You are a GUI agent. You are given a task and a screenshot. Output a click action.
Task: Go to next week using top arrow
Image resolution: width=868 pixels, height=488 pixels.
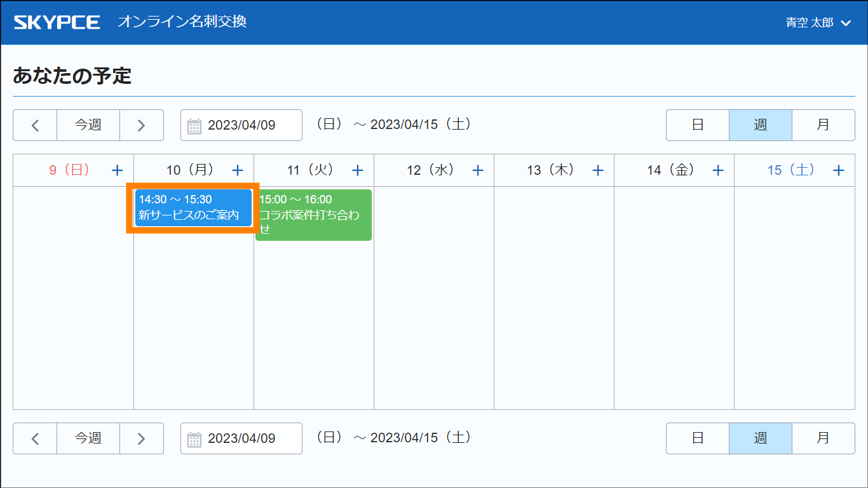tap(142, 125)
